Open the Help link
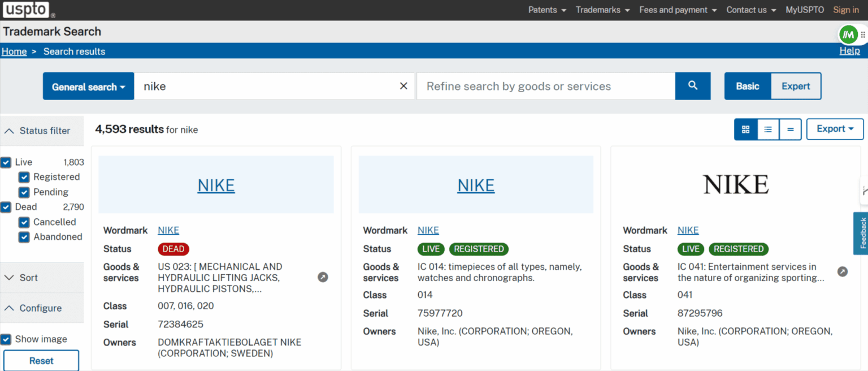This screenshot has height=371, width=868. [849, 50]
